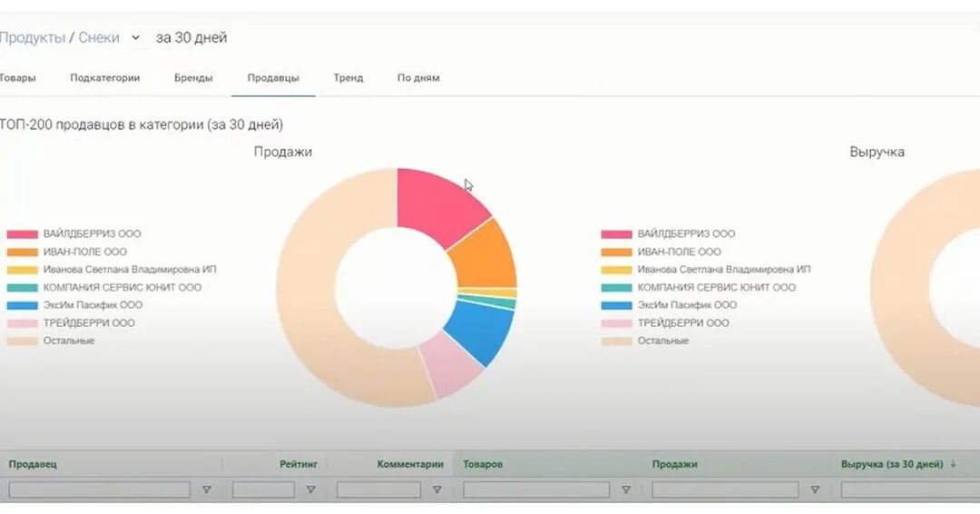Focus the Продавец filter input field

pos(100,489)
